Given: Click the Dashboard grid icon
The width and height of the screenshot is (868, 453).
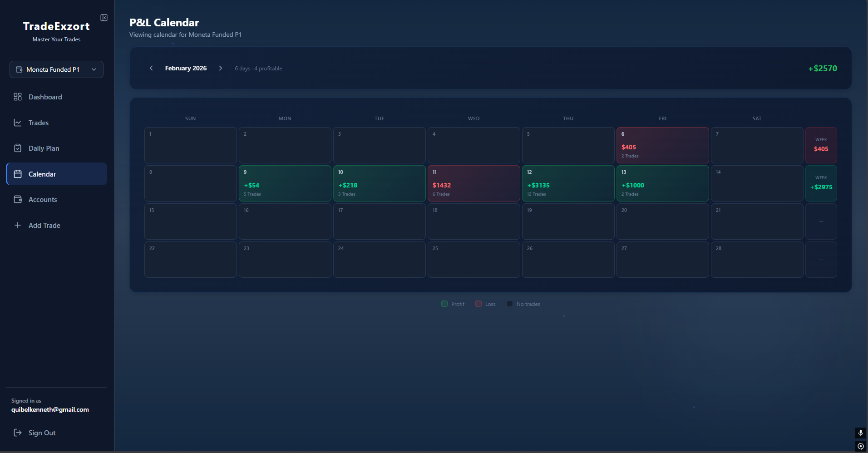Looking at the screenshot, I should 18,97.
